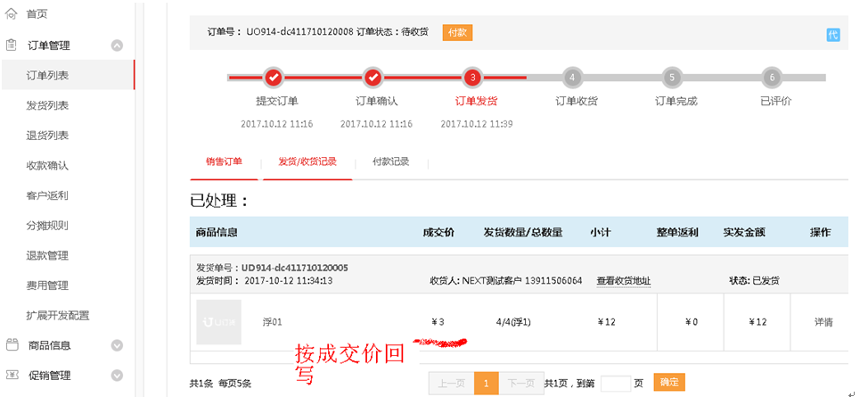The width and height of the screenshot is (868, 397).
Task: Click the 查看收货地址 link
Action: (x=623, y=281)
